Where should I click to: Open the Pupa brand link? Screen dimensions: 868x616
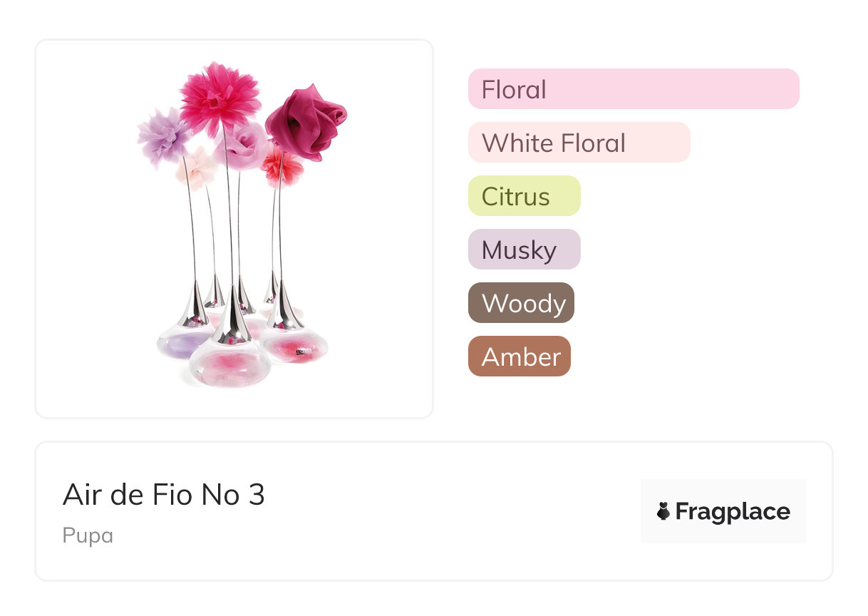[88, 535]
